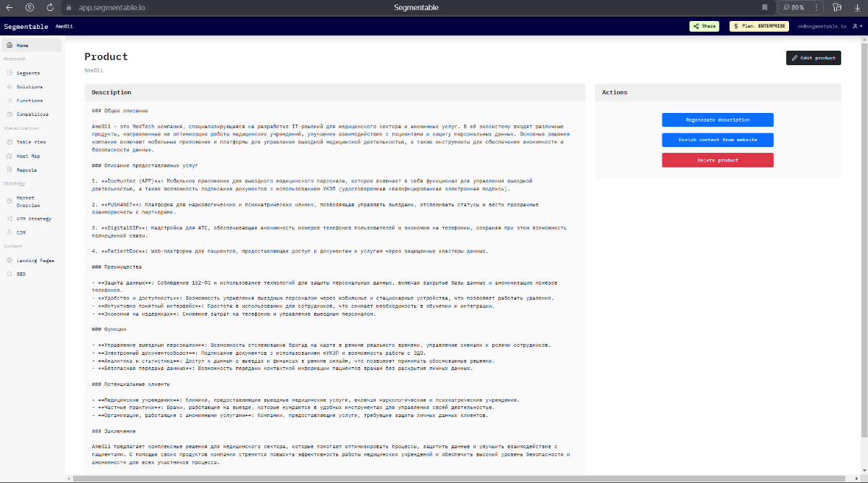Image resolution: width=868 pixels, height=483 pixels.
Task: Open the downloads arrow icon
Action: pos(857,8)
